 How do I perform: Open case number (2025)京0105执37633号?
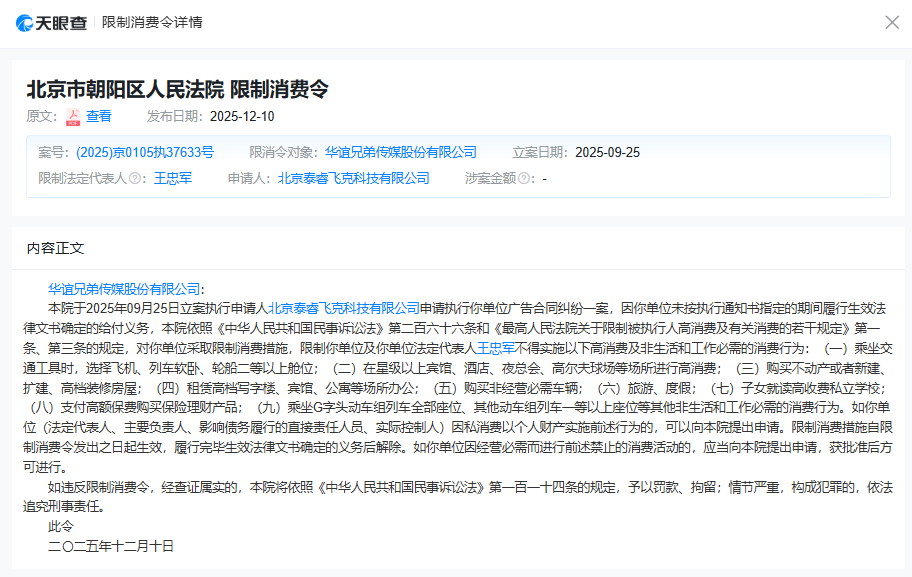pyautogui.click(x=145, y=152)
